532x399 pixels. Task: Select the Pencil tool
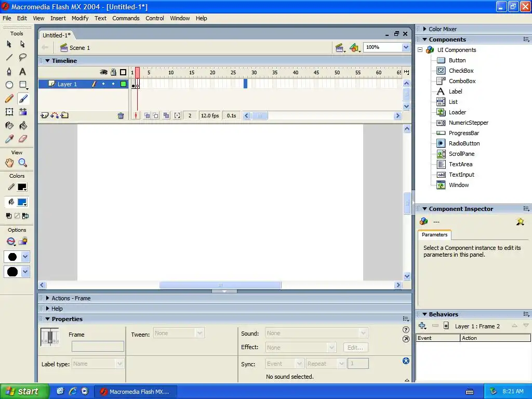pyautogui.click(x=9, y=98)
